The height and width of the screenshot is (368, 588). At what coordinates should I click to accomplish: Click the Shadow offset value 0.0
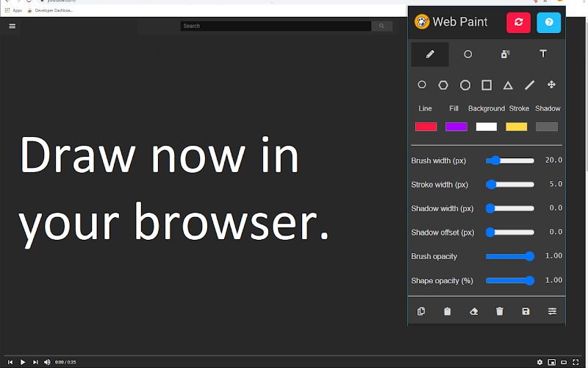tap(556, 232)
